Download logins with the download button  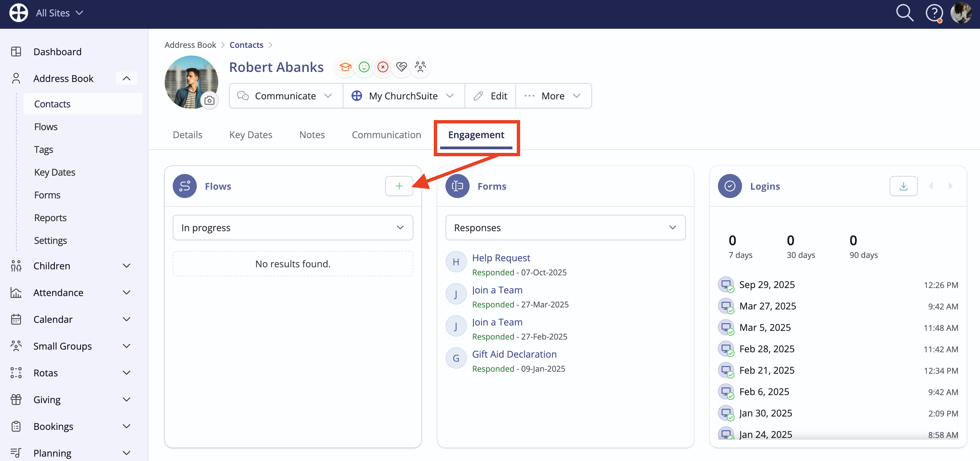pos(904,186)
